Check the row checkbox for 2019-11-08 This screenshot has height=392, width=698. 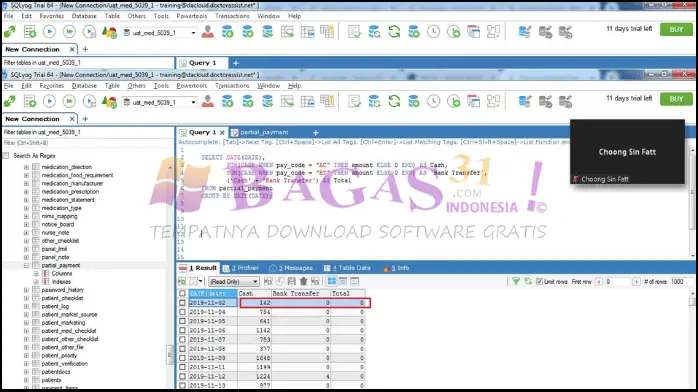(182, 349)
